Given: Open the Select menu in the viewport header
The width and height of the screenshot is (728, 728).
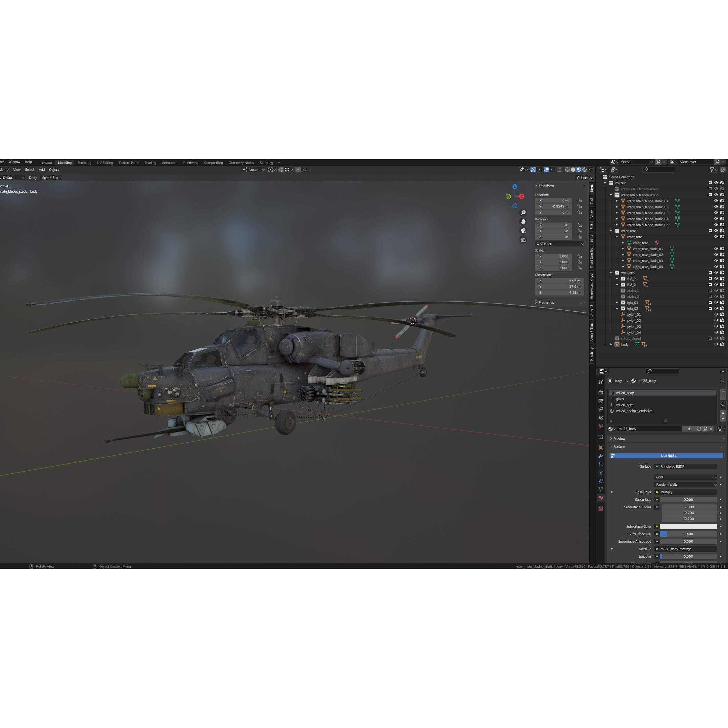Looking at the screenshot, I should click(x=29, y=169).
